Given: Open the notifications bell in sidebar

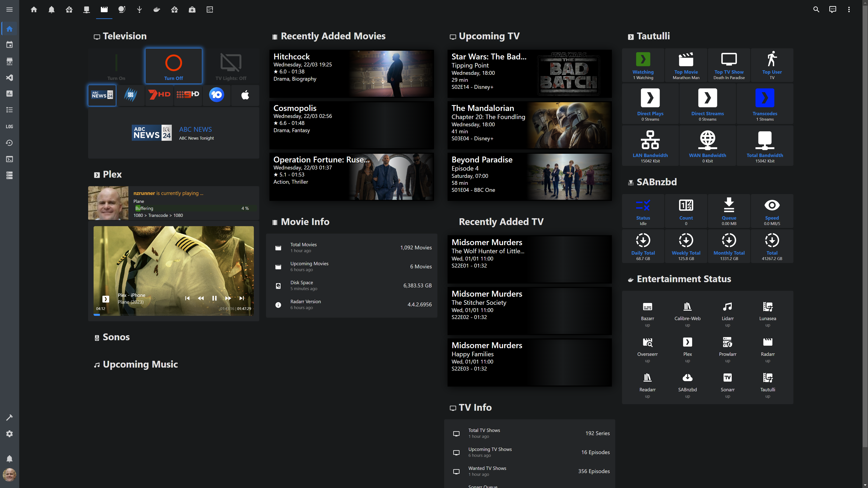Looking at the screenshot, I should pos(9,459).
